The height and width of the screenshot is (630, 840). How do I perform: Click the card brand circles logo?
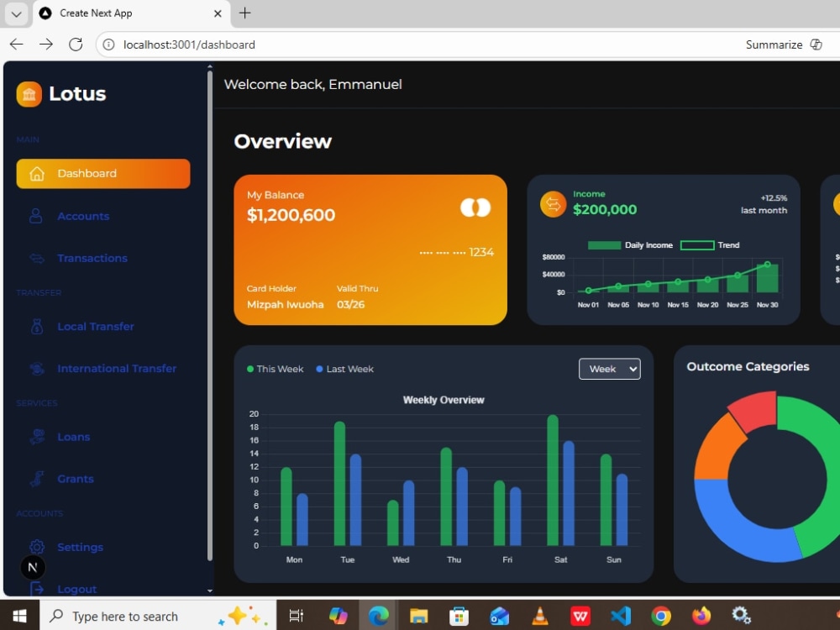point(475,207)
